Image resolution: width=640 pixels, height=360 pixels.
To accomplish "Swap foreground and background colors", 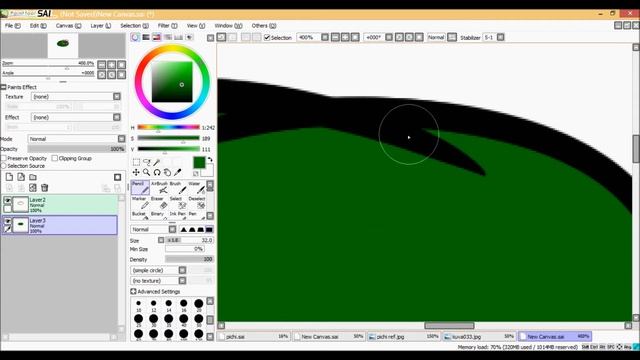I will (210, 159).
